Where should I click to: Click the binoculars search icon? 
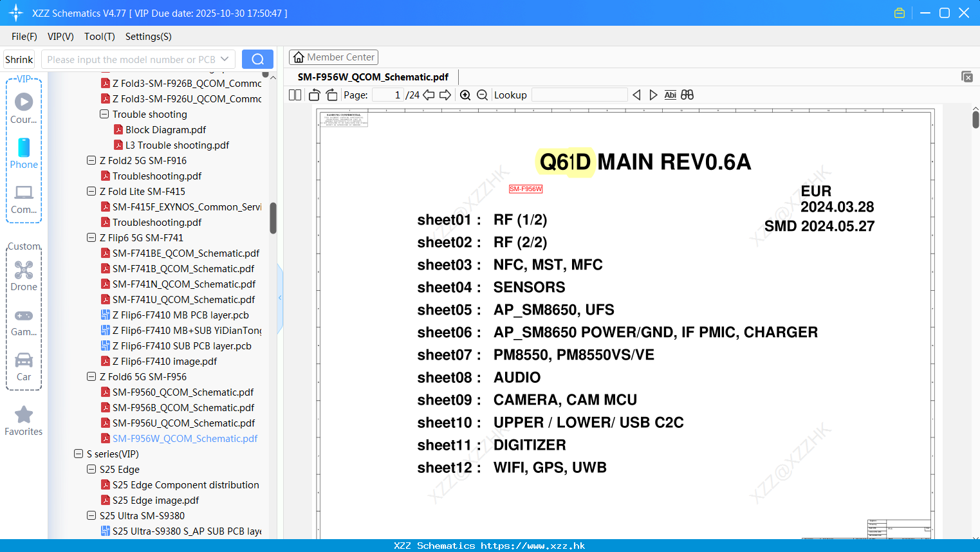point(687,95)
